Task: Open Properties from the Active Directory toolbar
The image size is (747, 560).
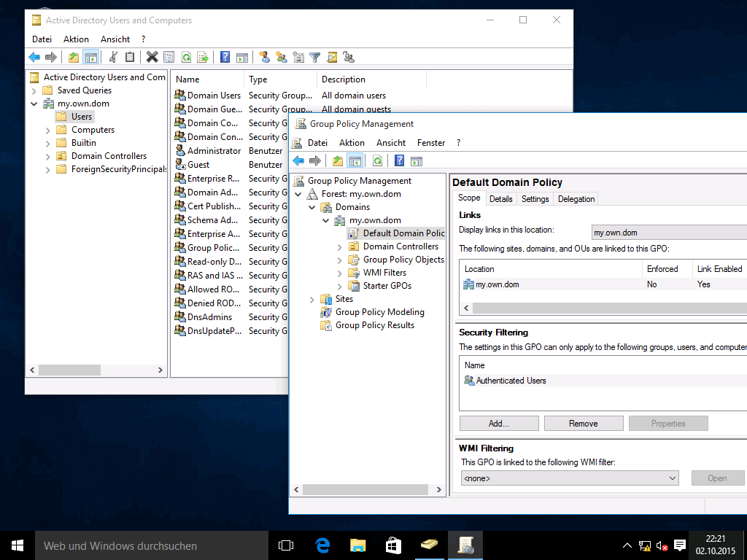Action: (x=169, y=58)
